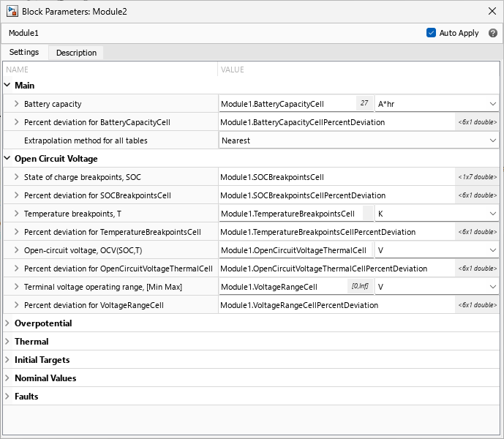Collapse the Open Circuit Voltage section
The height and width of the screenshot is (439, 504).
[x=7, y=159]
